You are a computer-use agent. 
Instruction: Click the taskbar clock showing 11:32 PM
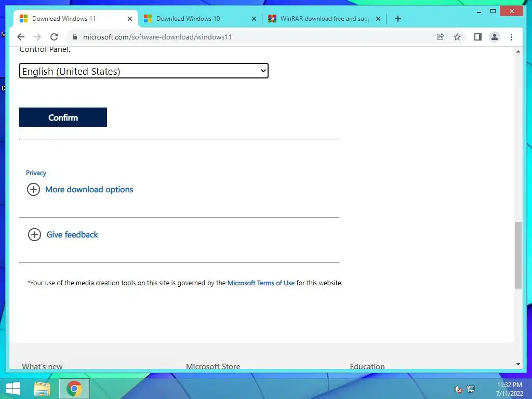tap(509, 389)
